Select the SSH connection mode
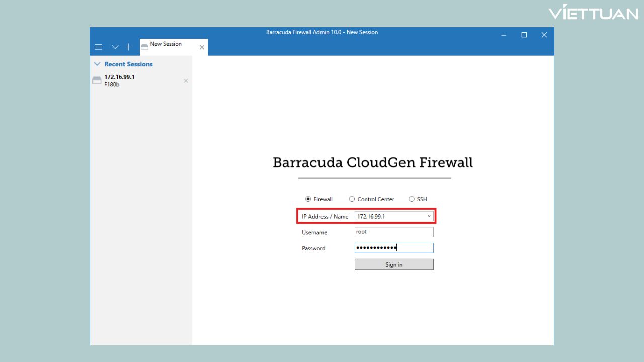 tap(412, 199)
